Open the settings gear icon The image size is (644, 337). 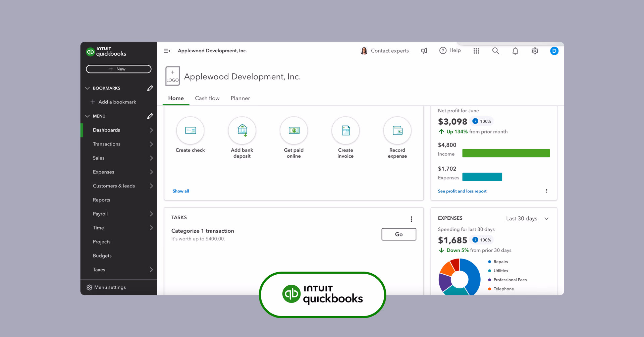535,51
